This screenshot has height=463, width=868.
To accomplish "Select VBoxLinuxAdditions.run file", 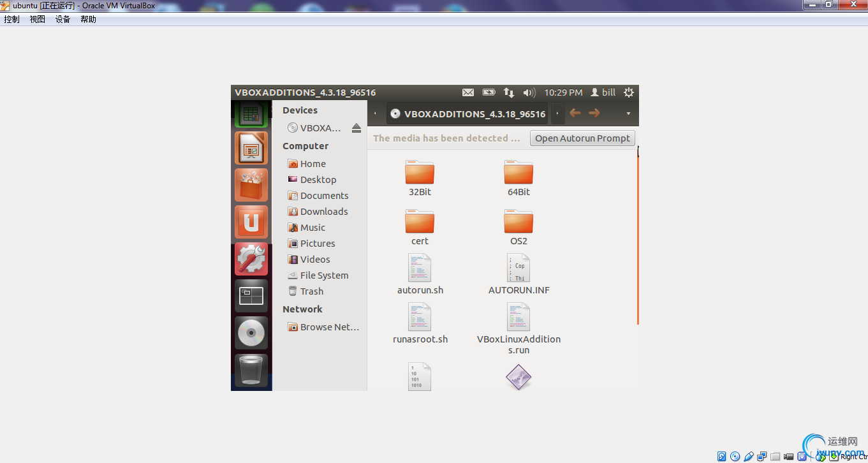I will 519,328.
